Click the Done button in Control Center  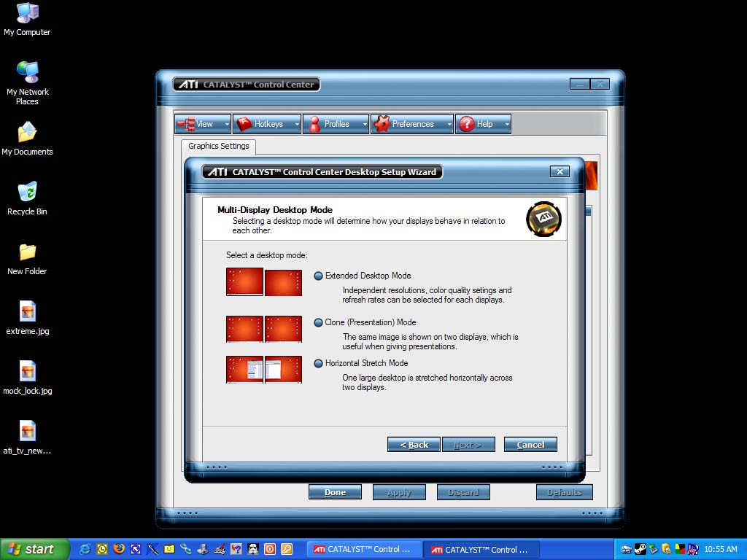[x=335, y=492]
